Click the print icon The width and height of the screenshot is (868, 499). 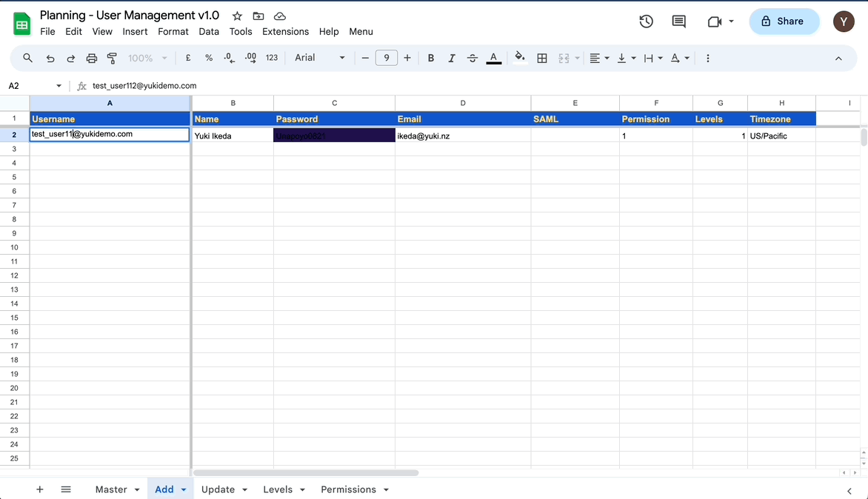click(92, 58)
